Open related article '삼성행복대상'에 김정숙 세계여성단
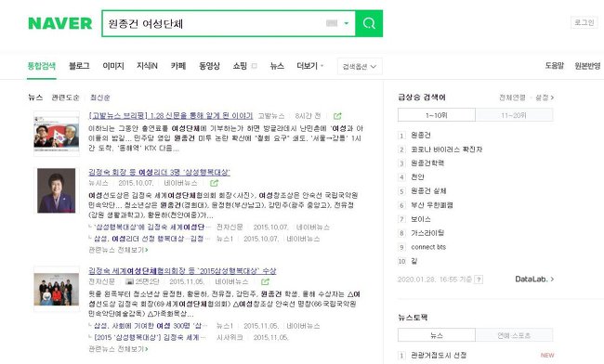The image size is (604, 364). click(152, 227)
